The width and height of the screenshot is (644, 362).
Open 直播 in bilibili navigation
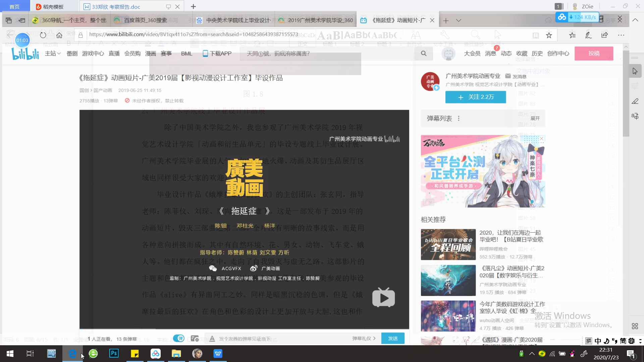114,54
